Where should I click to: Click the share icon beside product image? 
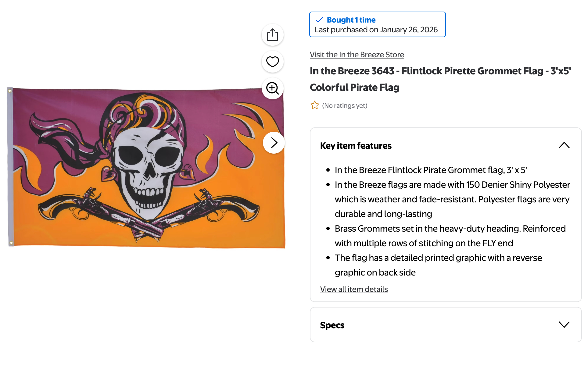[272, 35]
